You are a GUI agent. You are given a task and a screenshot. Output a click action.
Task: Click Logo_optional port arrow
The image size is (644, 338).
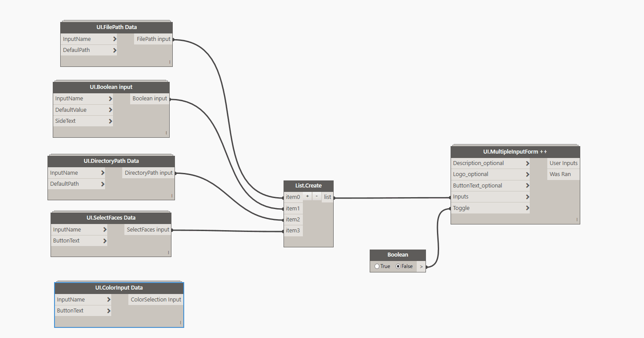pyautogui.click(x=527, y=174)
